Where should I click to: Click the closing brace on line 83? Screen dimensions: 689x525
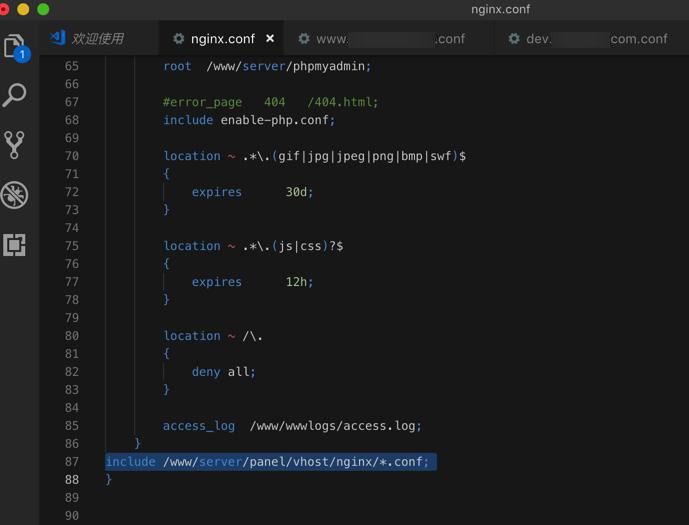pyautogui.click(x=166, y=390)
